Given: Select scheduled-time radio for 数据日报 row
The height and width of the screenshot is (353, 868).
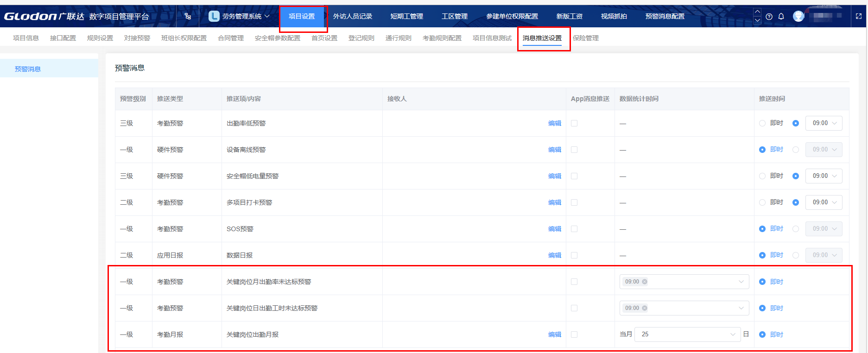Looking at the screenshot, I should (796, 255).
